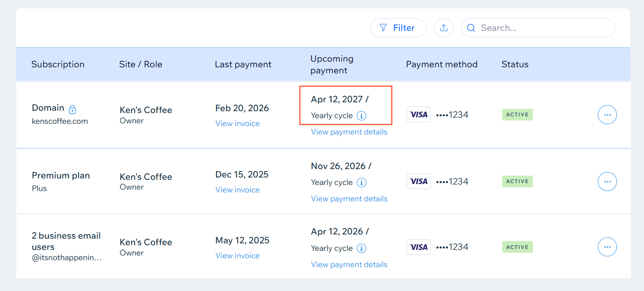The height and width of the screenshot is (291, 644).
Task: Click the info icon for Domain yearly cycle
Action: tap(362, 115)
